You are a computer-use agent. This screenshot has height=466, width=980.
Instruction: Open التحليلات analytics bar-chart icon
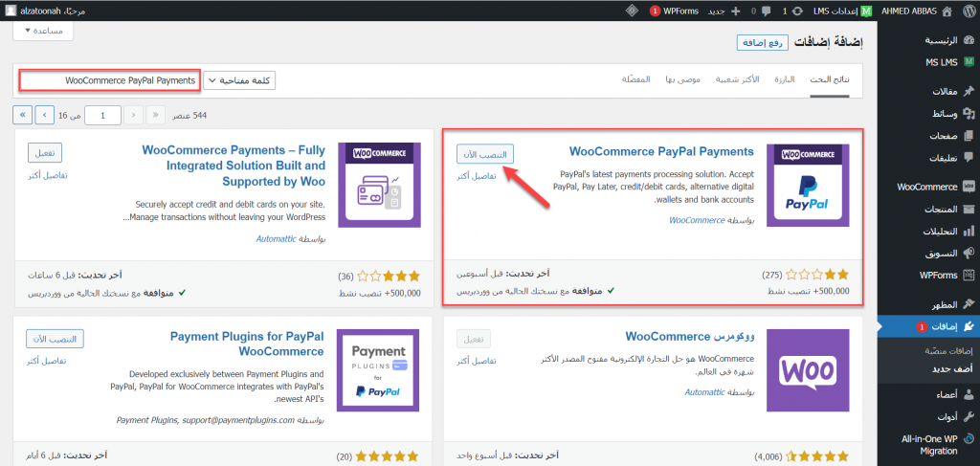tap(969, 232)
